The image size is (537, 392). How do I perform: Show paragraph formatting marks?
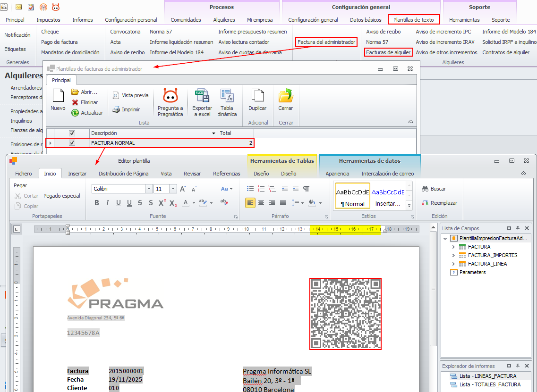pos(307,189)
